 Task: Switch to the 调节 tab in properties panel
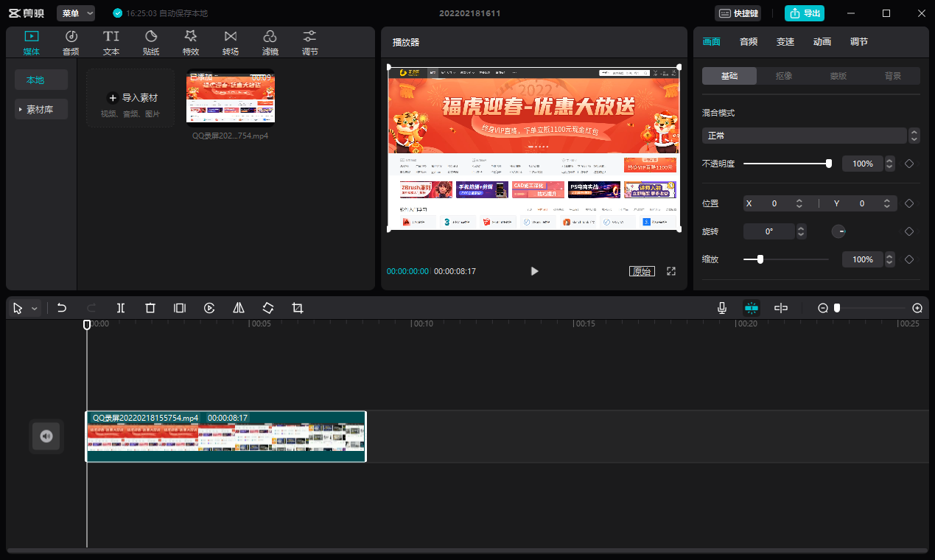pyautogui.click(x=859, y=42)
